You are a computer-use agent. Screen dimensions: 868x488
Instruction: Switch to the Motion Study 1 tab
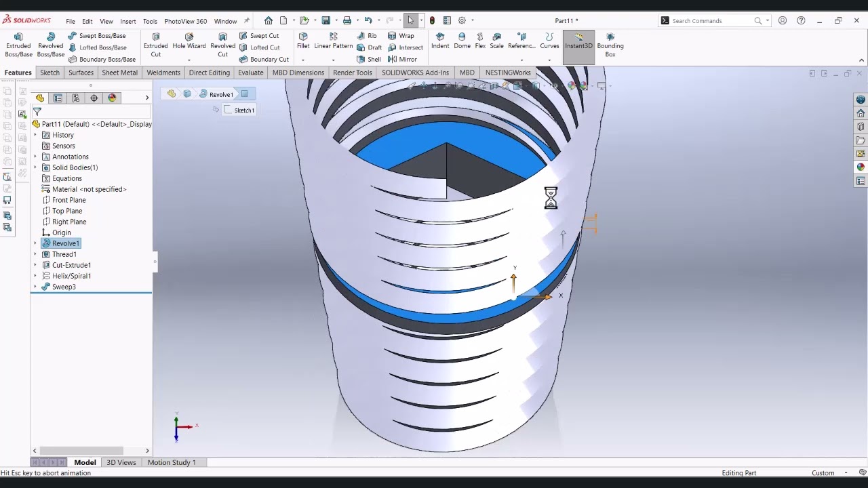click(172, 462)
